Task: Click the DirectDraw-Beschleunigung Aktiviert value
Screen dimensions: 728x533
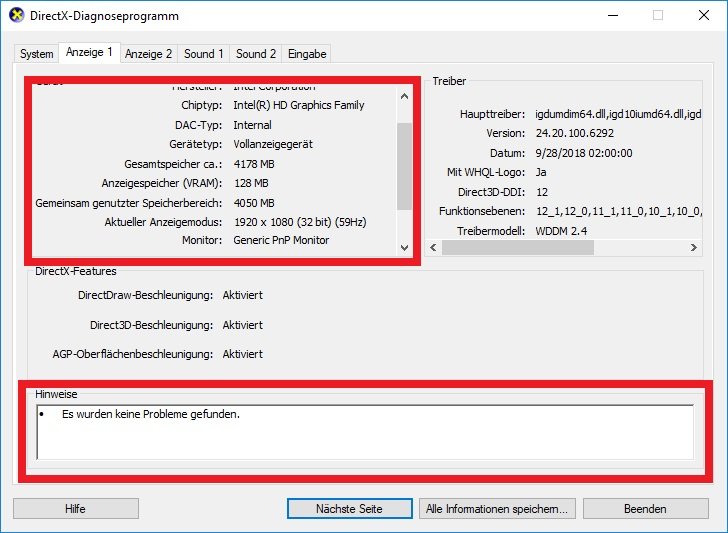Action: 242,295
